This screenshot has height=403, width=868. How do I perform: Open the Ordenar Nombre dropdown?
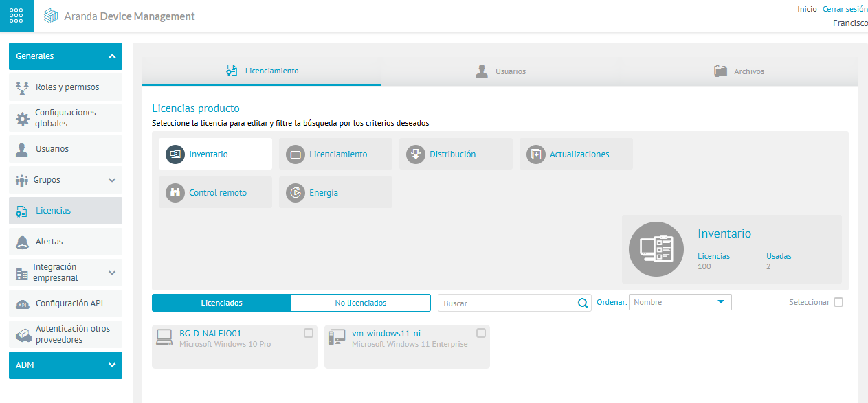tap(681, 302)
